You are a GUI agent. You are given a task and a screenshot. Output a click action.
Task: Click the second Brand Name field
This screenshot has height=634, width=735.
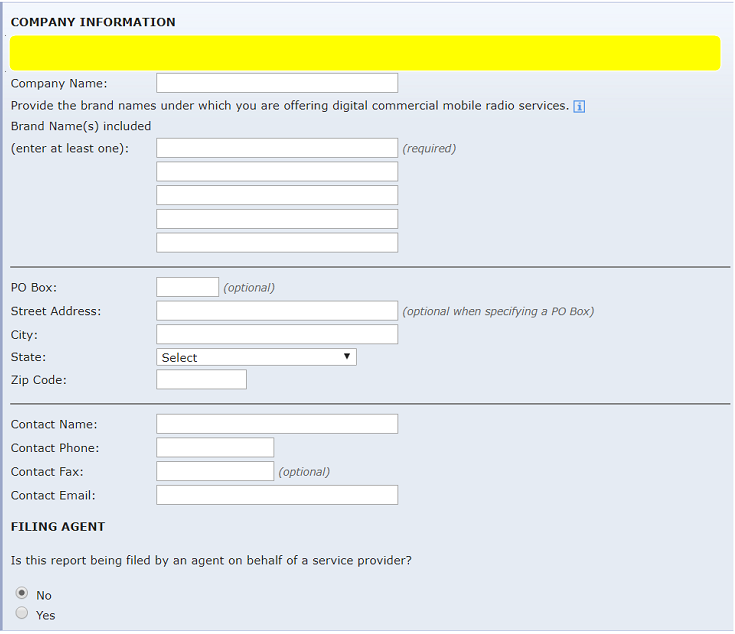tap(277, 172)
